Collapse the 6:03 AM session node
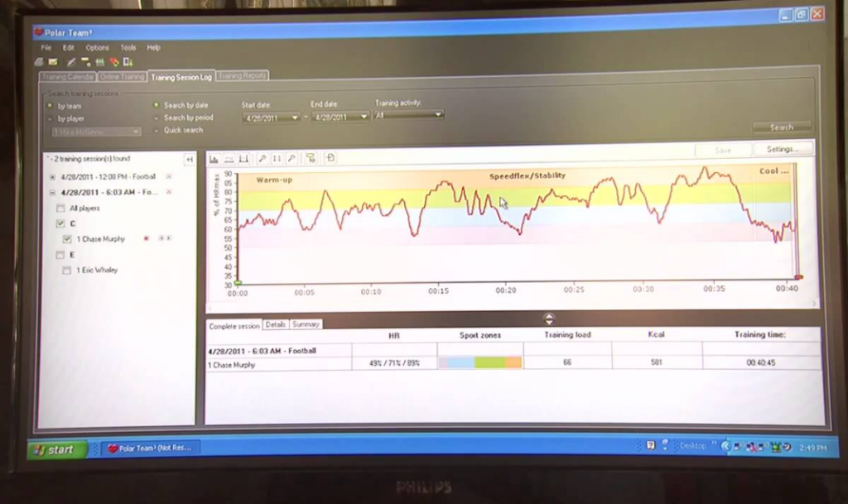The height and width of the screenshot is (504, 848). [x=52, y=192]
